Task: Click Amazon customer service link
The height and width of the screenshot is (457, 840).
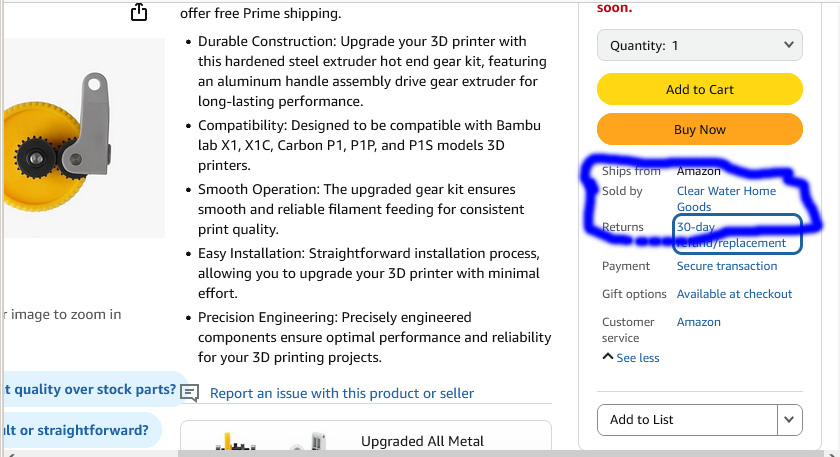Action: click(699, 322)
